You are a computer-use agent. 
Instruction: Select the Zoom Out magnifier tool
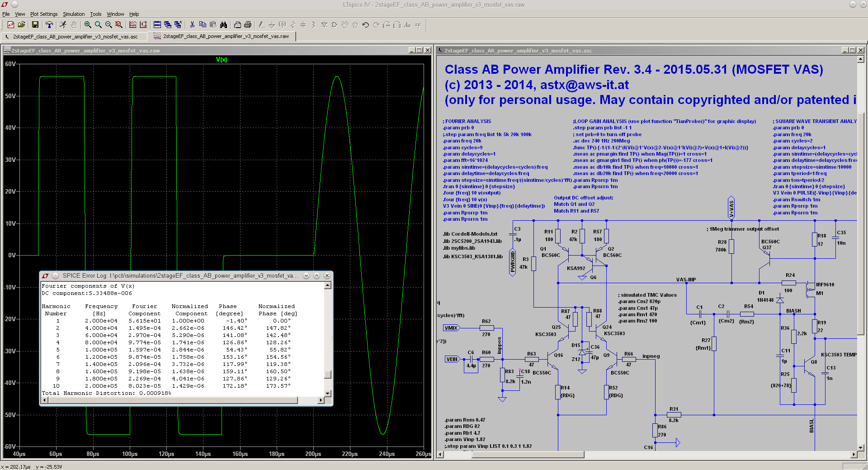coord(108,25)
